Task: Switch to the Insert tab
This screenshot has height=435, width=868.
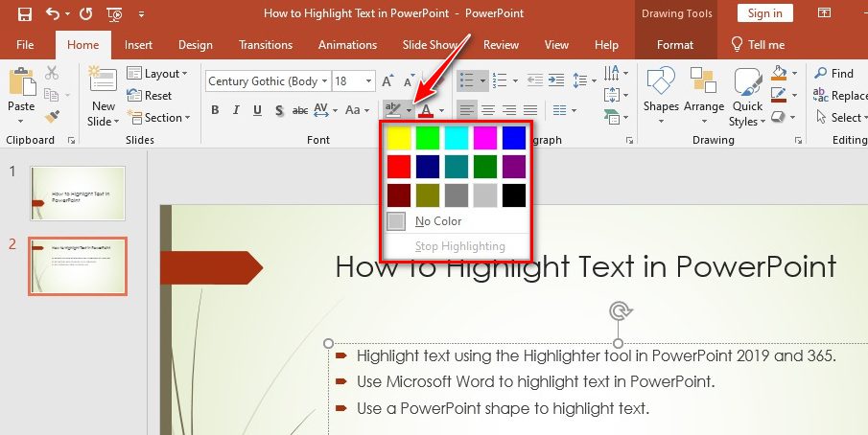Action: click(138, 45)
